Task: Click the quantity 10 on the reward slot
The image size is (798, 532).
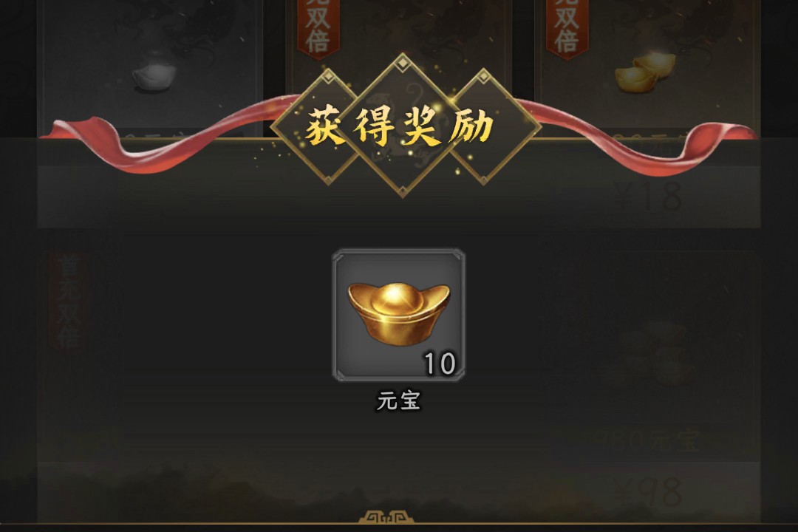Action: coord(440,364)
